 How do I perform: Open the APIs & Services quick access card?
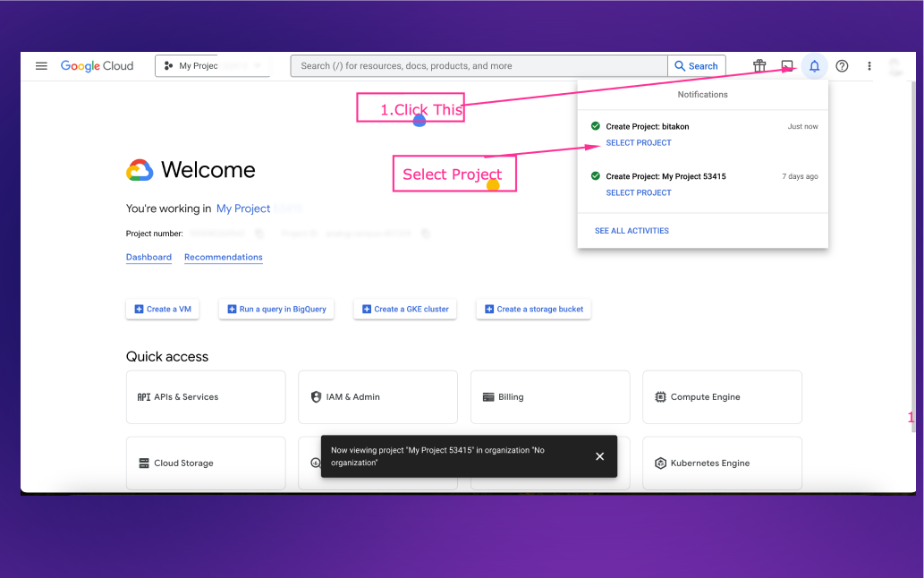206,397
